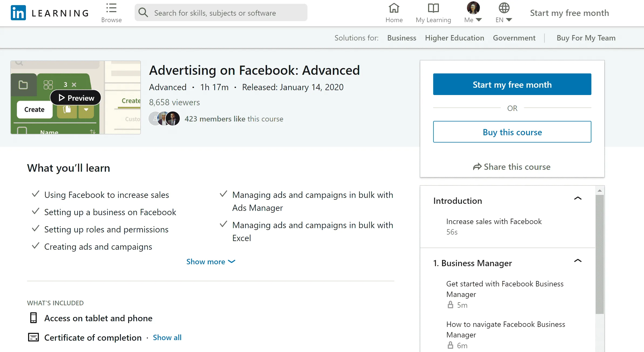The image size is (644, 352).
Task: Click lock icon beside 6m lesson
Action: pos(450,345)
